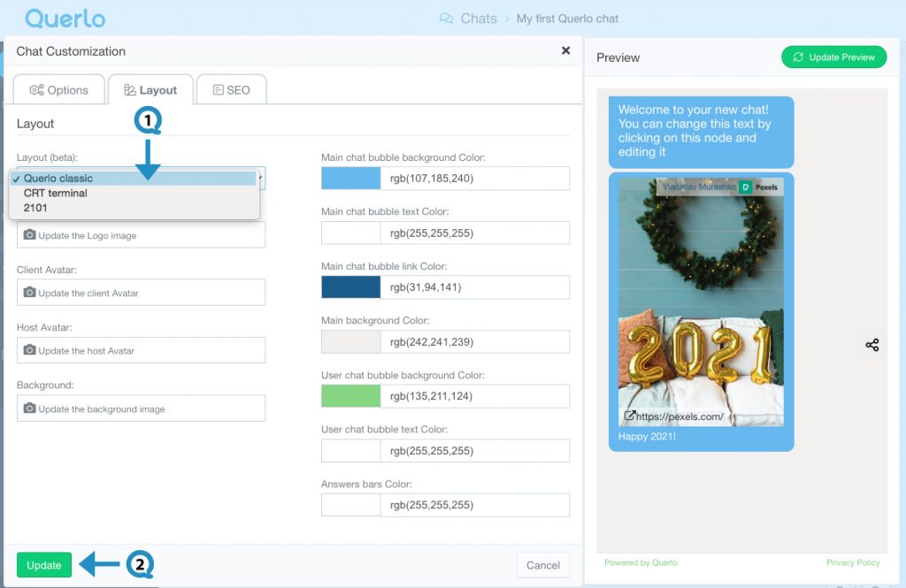
Task: Click the rgb(31,94,141) color value field
Action: coord(475,287)
